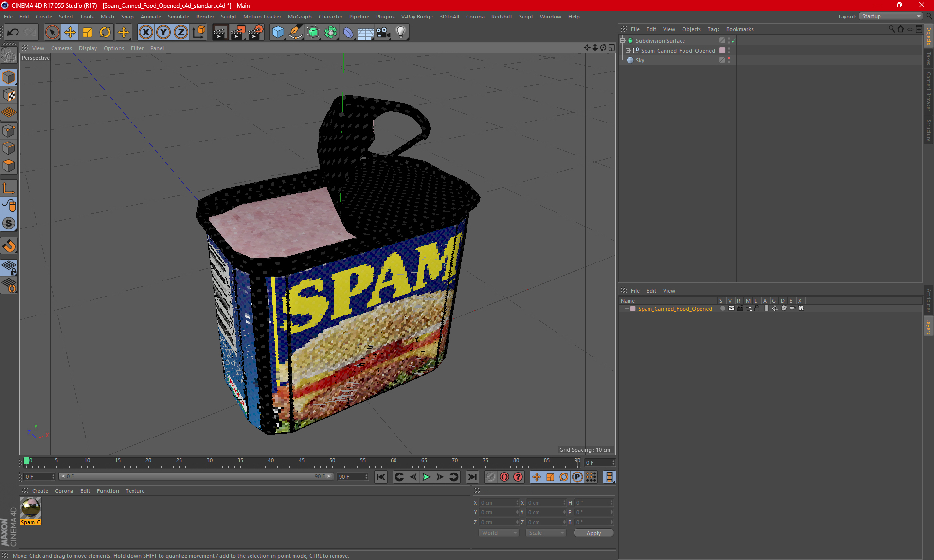Activate the Scale tool icon
This screenshot has height=560, width=934.
pos(88,33)
